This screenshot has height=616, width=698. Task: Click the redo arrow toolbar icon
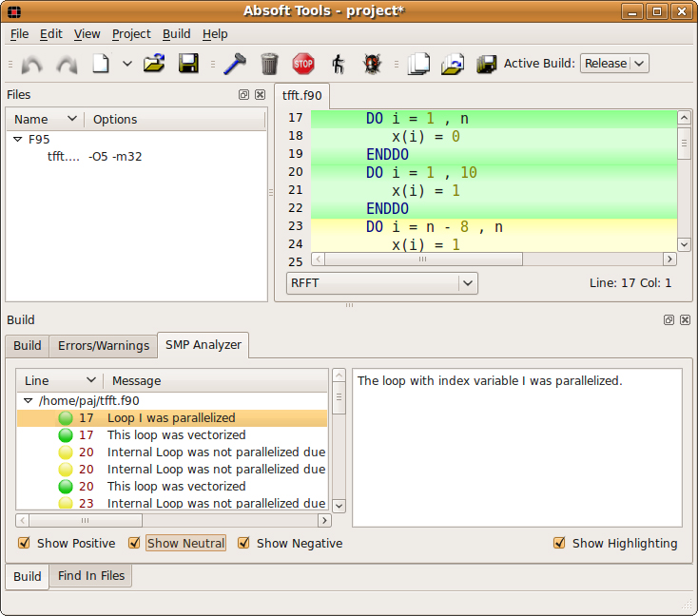click(x=67, y=64)
